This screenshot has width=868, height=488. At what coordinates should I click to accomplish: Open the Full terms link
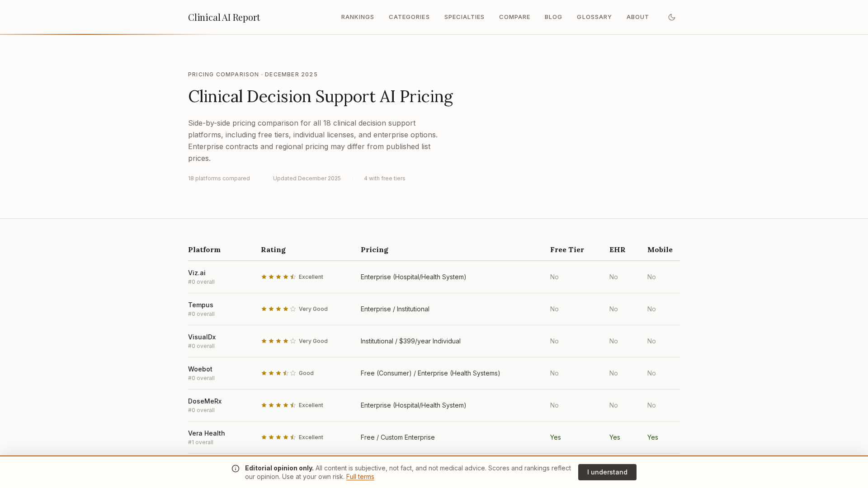pyautogui.click(x=360, y=477)
